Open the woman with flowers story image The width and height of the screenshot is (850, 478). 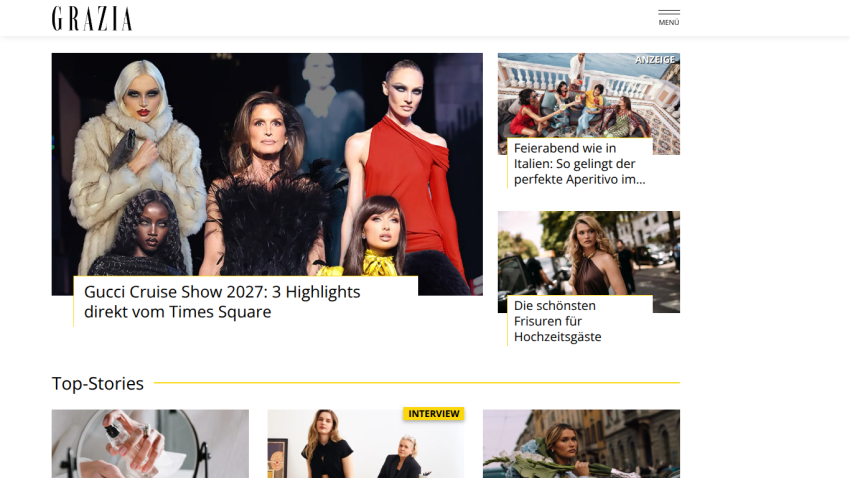[x=581, y=443]
